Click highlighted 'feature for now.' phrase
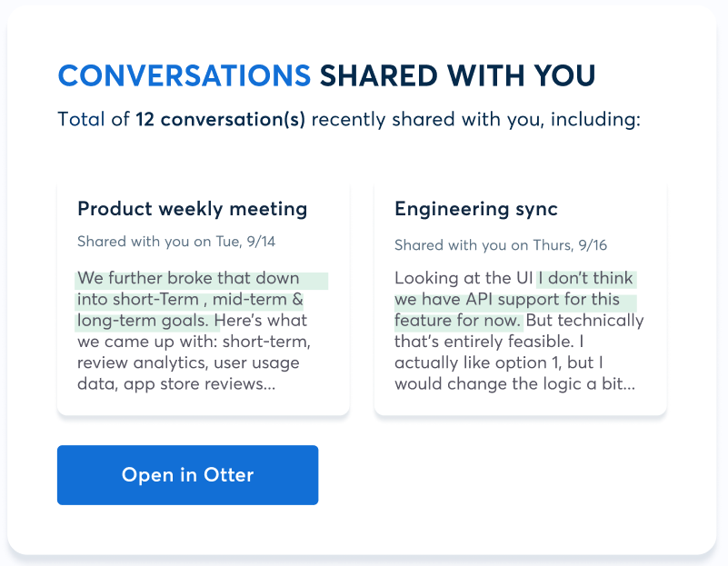This screenshot has width=728, height=566. pyautogui.click(x=457, y=321)
